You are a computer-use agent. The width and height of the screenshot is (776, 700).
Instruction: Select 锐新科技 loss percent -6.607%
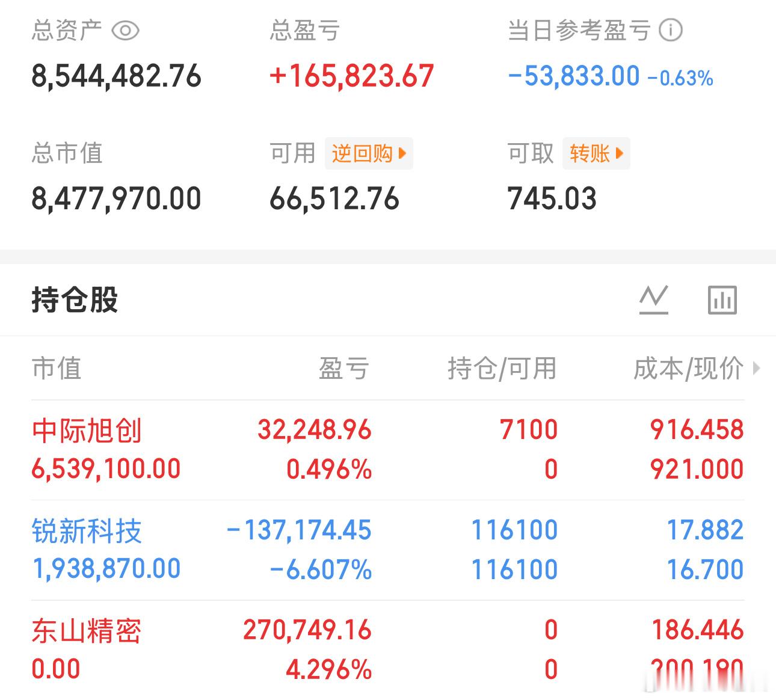point(321,570)
